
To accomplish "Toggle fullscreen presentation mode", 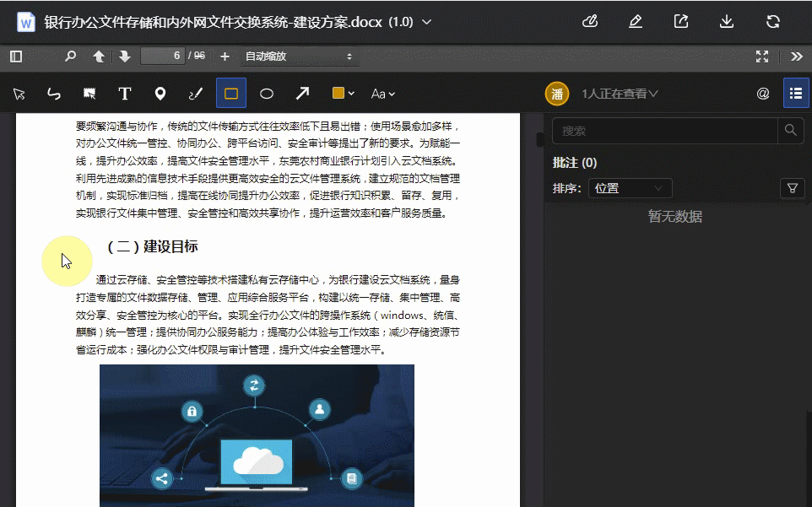I will pyautogui.click(x=762, y=57).
